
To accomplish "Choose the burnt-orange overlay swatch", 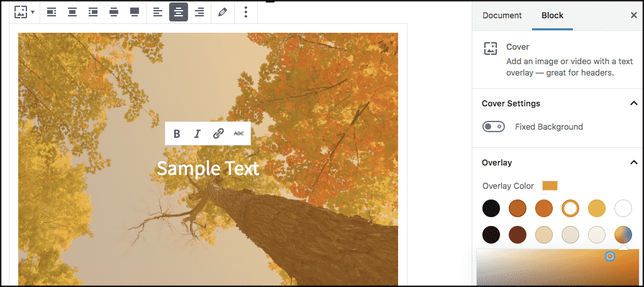I will [x=518, y=208].
